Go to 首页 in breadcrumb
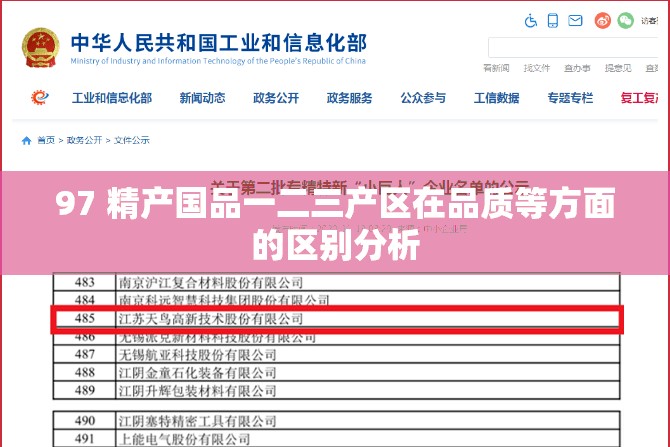The image size is (670, 447). point(46,140)
